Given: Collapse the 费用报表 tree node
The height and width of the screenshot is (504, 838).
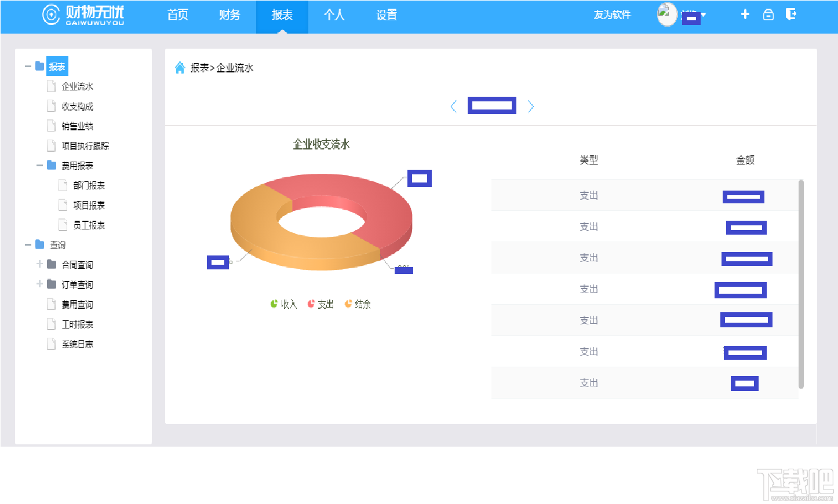Looking at the screenshot, I should [39, 166].
